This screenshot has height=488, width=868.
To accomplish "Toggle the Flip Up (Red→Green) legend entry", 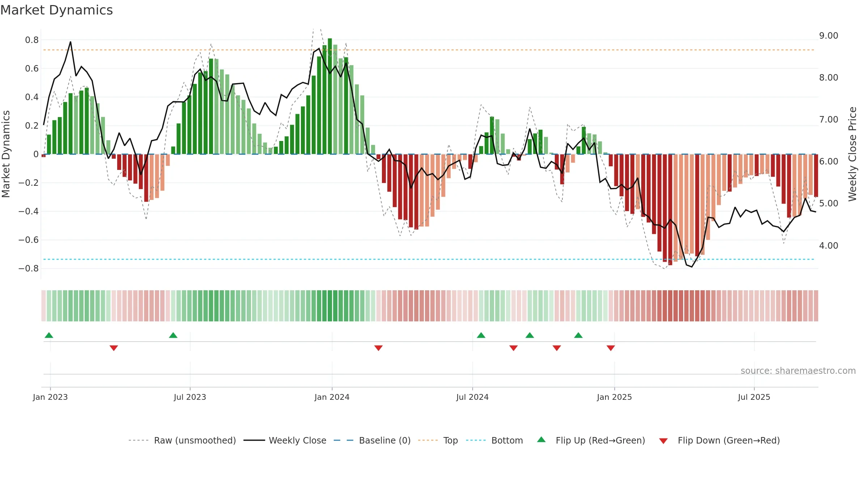I will coord(591,440).
